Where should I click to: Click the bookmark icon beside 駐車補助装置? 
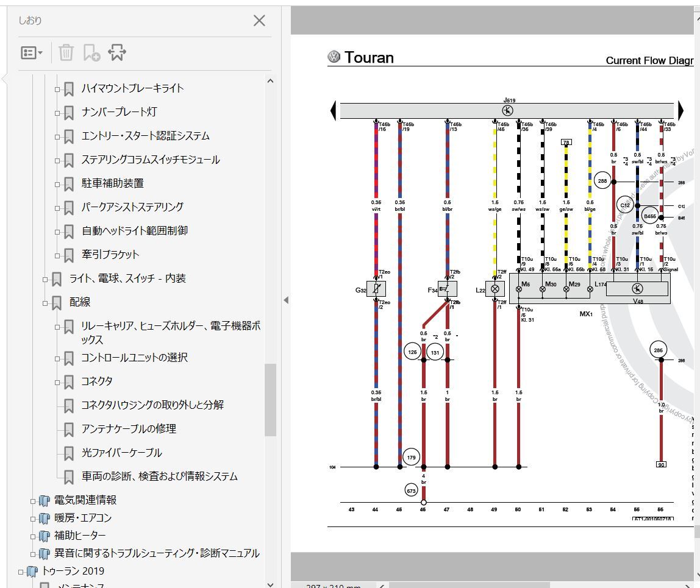click(x=69, y=184)
